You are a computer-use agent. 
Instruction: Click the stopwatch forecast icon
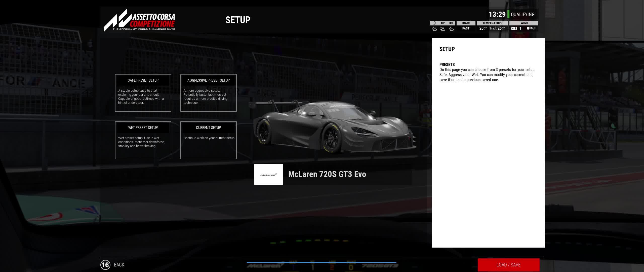coord(434,23)
